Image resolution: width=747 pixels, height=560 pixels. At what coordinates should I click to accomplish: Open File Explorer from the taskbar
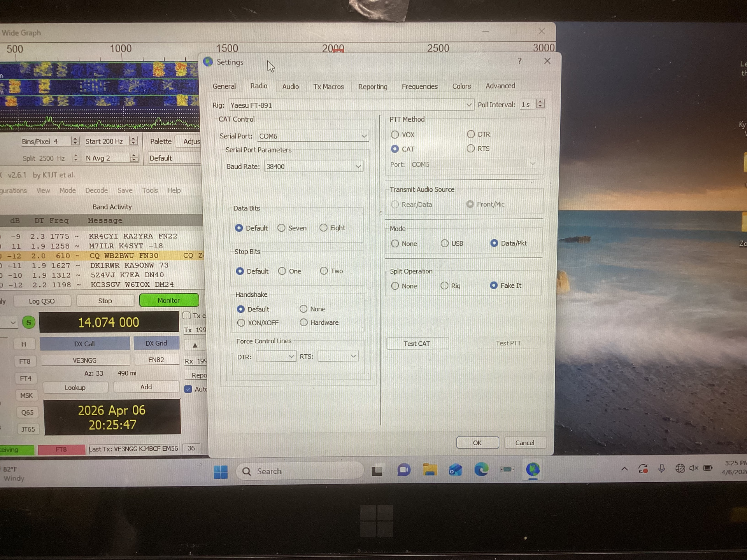point(430,470)
